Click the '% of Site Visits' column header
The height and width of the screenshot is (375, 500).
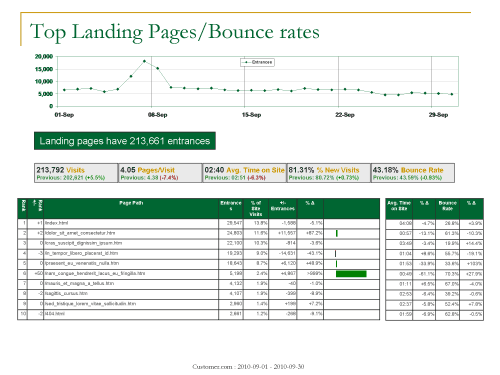pyautogui.click(x=256, y=208)
